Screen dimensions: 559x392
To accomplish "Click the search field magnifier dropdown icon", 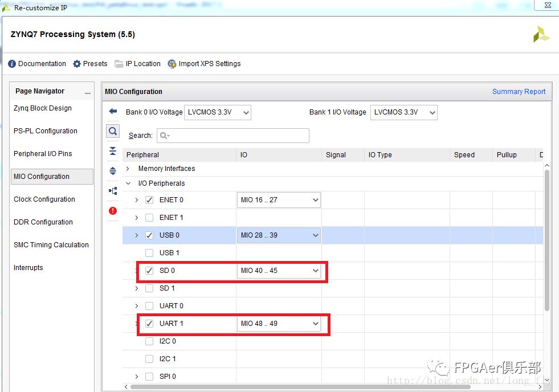I will (165, 136).
